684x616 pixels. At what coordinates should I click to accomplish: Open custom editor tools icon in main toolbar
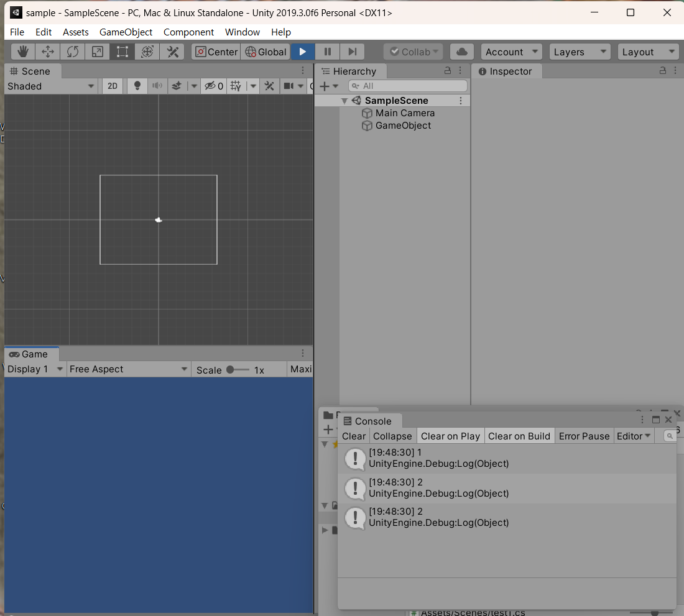point(172,52)
